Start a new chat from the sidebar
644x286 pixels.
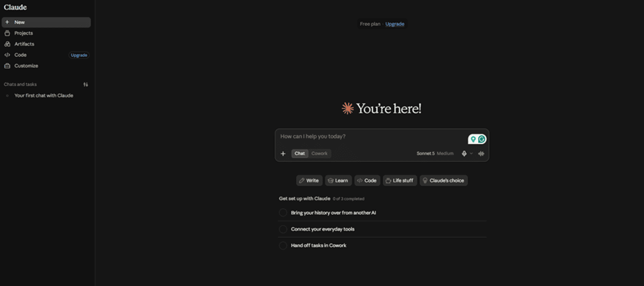pyautogui.click(x=46, y=22)
